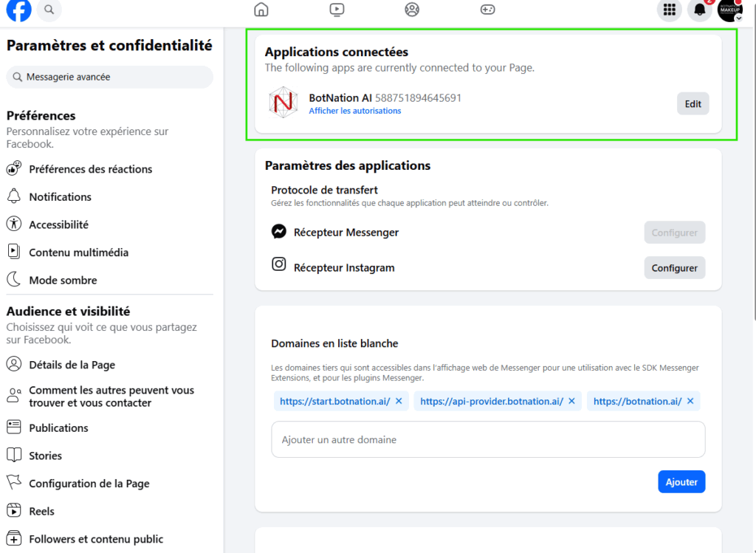Image resolution: width=756 pixels, height=553 pixels.
Task: Click Afficher les autorisations link
Action: (x=354, y=111)
